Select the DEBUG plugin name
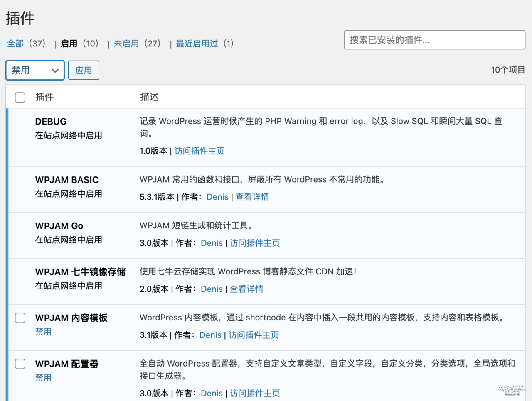 pos(51,122)
